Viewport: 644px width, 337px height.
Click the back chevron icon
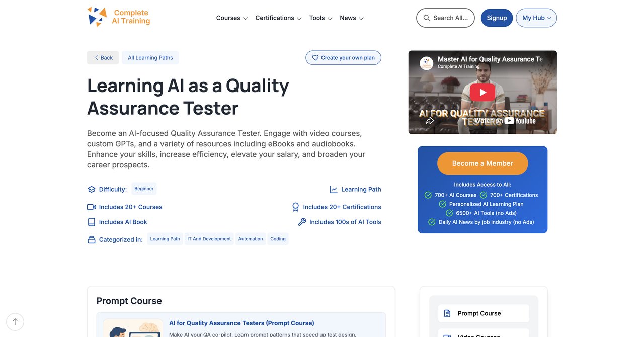(96, 58)
